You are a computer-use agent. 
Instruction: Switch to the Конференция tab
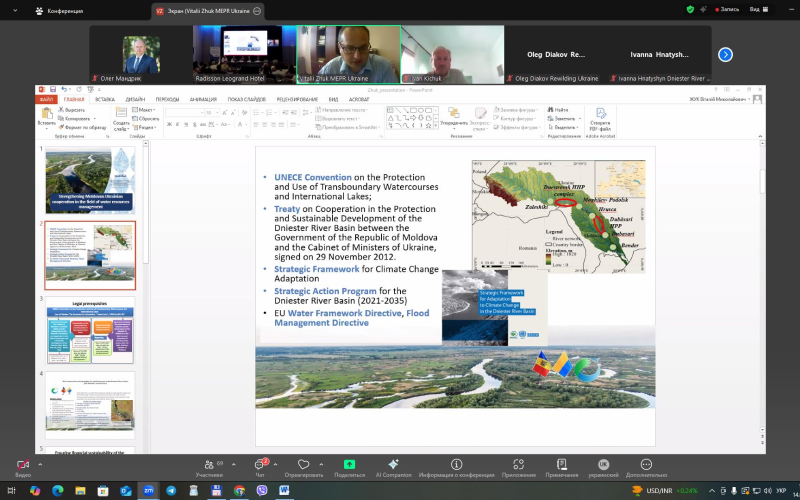point(59,11)
